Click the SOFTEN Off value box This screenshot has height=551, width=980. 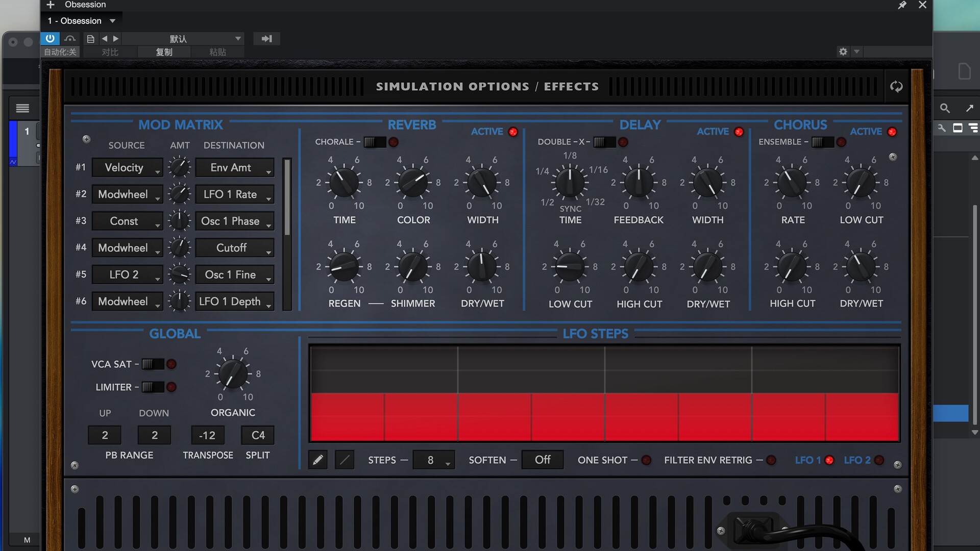[542, 460]
